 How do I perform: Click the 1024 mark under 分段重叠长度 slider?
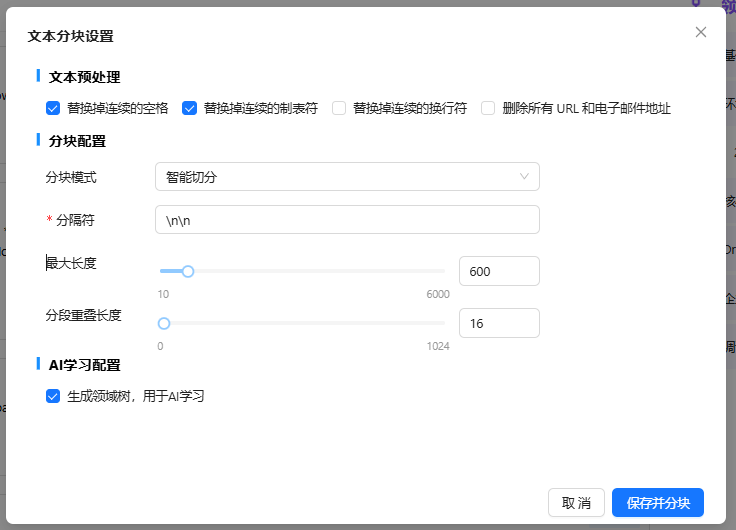(x=438, y=346)
